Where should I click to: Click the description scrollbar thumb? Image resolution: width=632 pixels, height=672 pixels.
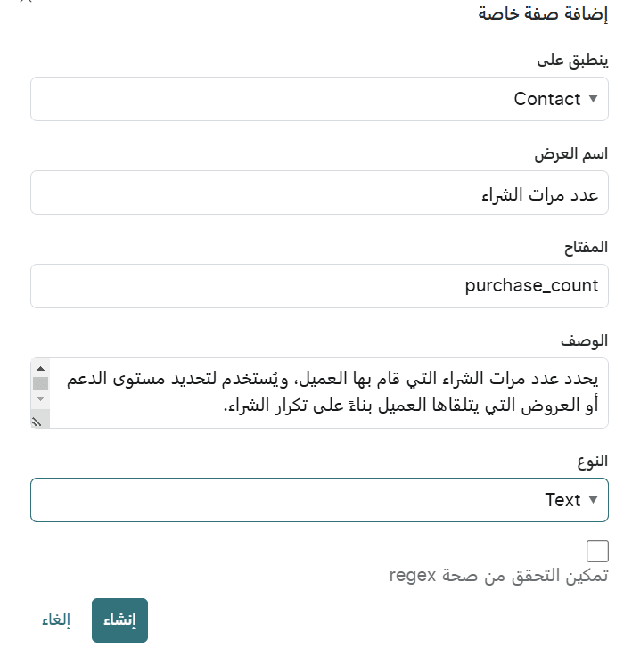40,383
